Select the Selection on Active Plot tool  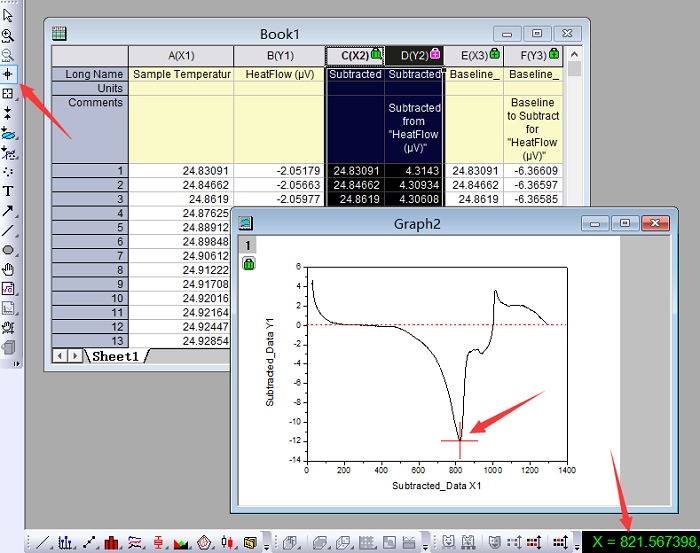8,133
